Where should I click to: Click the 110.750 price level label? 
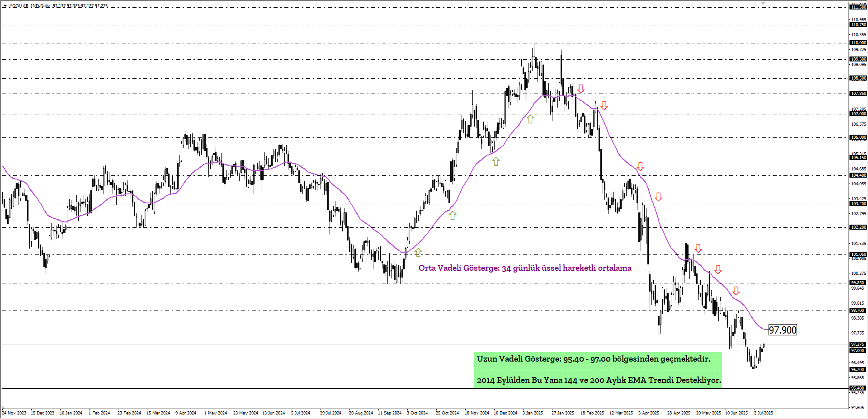(859, 25)
